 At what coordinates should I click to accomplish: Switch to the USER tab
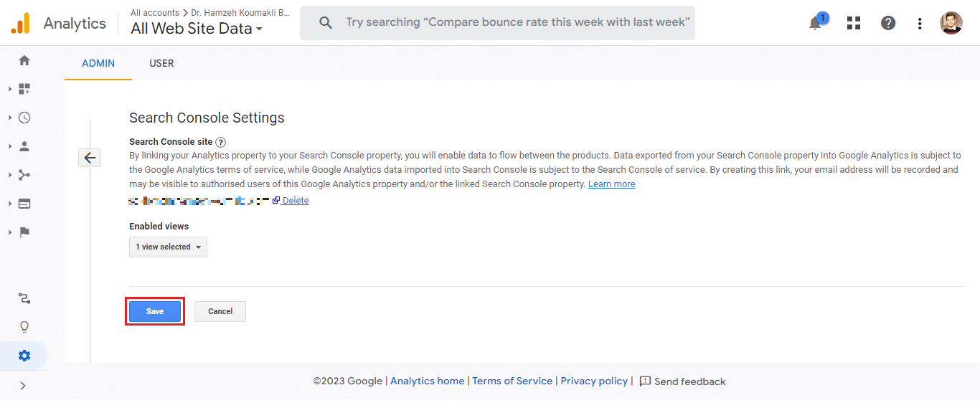(161, 63)
